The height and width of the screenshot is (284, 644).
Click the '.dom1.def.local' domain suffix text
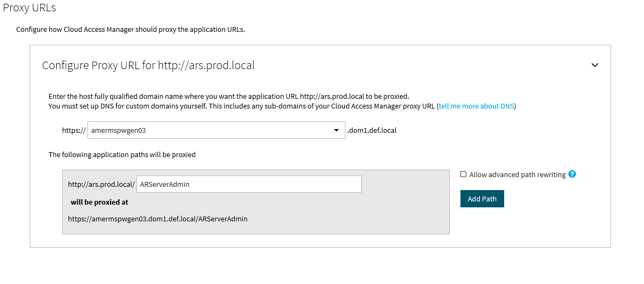(x=372, y=131)
